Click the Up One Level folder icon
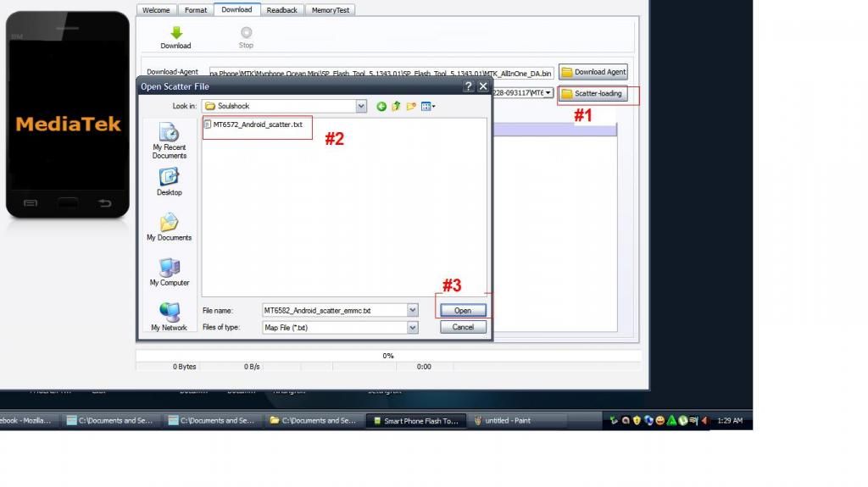Viewport: 868px width, 487px height. (x=396, y=106)
